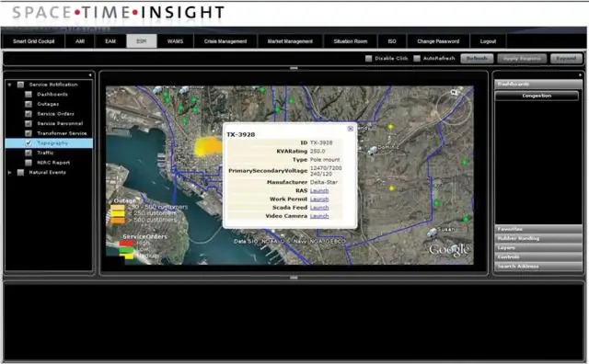Collapse the Service Notification tree node
Image resolution: width=589 pixels, height=364 pixels.
click(x=10, y=85)
